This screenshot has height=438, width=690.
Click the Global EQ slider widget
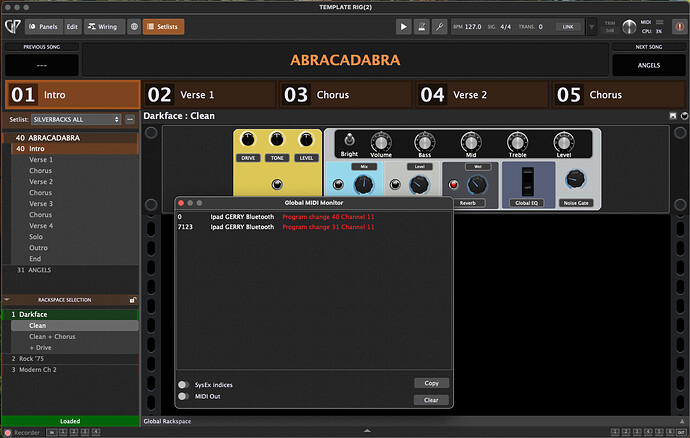pos(528,181)
